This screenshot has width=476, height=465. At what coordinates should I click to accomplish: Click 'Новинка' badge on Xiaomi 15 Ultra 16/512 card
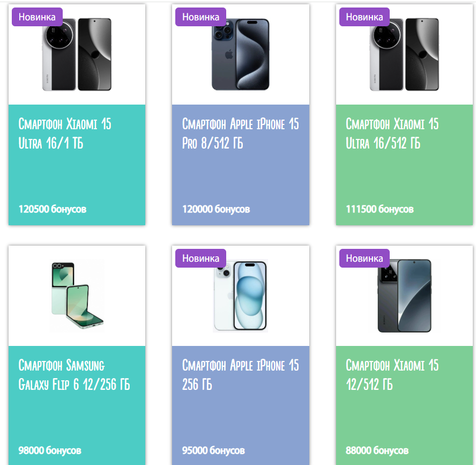(x=365, y=17)
